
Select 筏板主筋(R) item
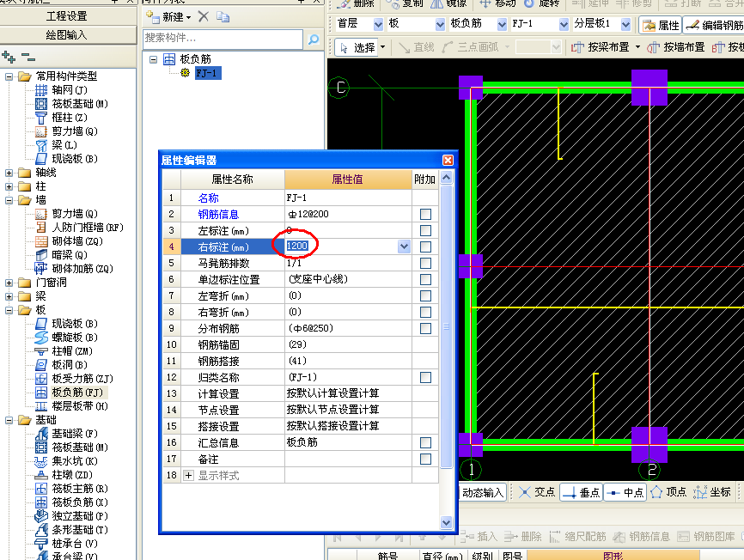pyautogui.click(x=80, y=489)
